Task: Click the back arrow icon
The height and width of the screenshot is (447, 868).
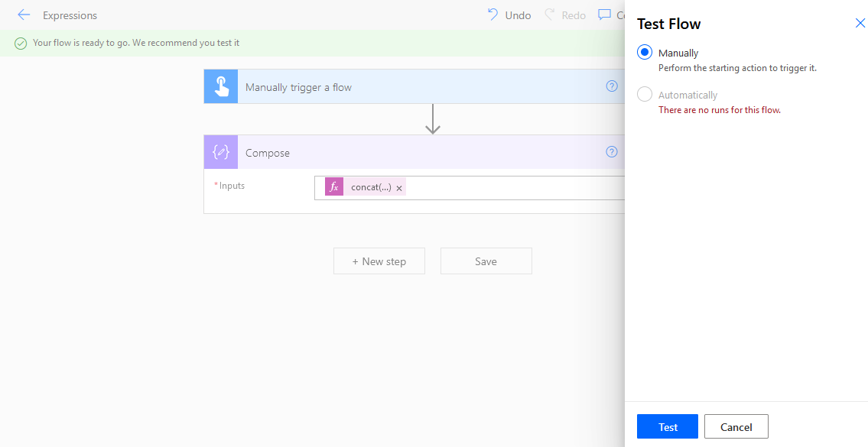Action: [x=24, y=15]
